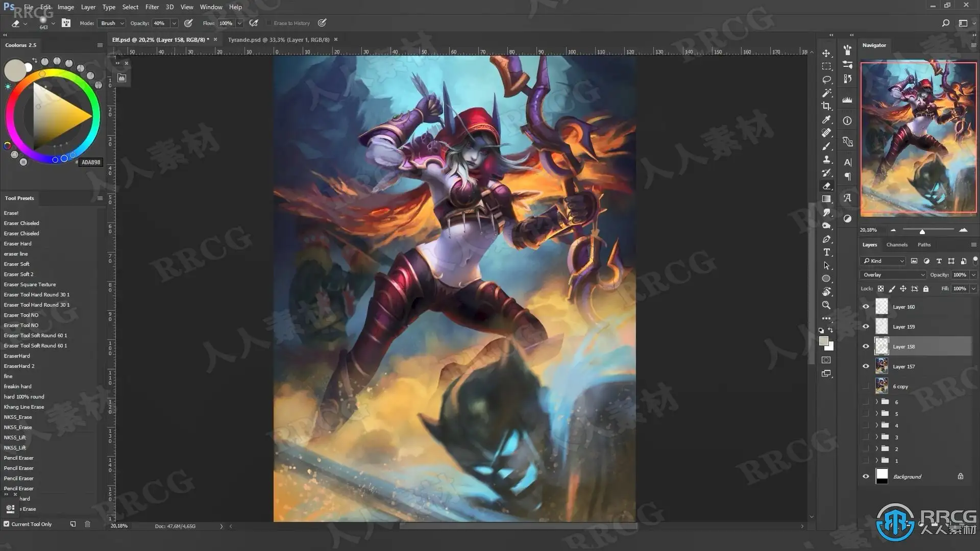Pick the Smudge tool
980x551 pixels.
coord(826,212)
